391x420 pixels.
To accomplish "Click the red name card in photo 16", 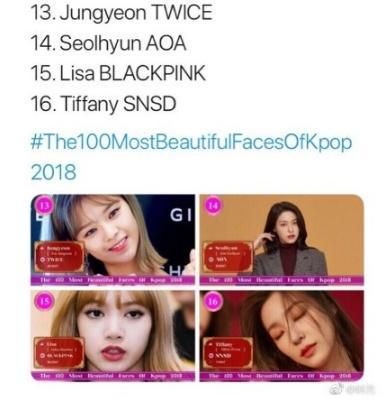I will 228,353.
